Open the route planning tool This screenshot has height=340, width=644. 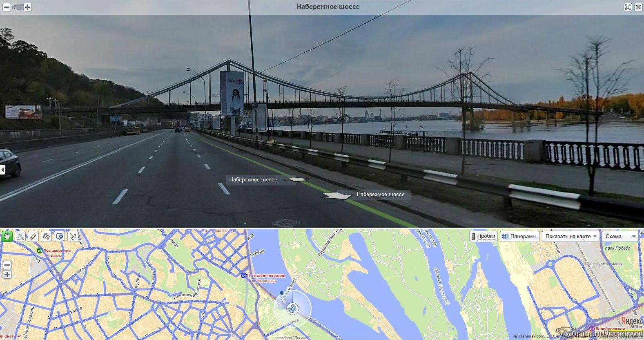(x=47, y=236)
